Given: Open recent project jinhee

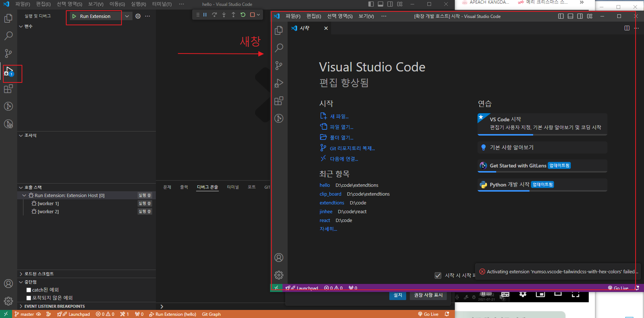Looking at the screenshot, I should pyautogui.click(x=326, y=212).
